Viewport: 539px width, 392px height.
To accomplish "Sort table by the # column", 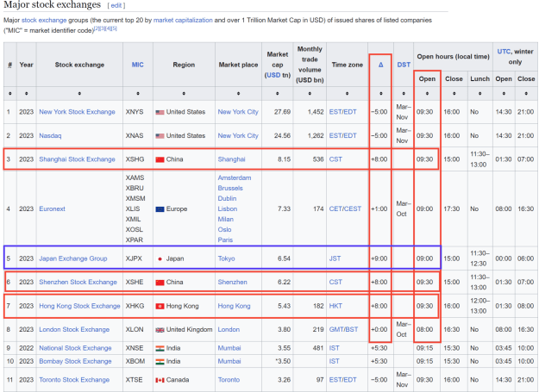I will [x=10, y=93].
